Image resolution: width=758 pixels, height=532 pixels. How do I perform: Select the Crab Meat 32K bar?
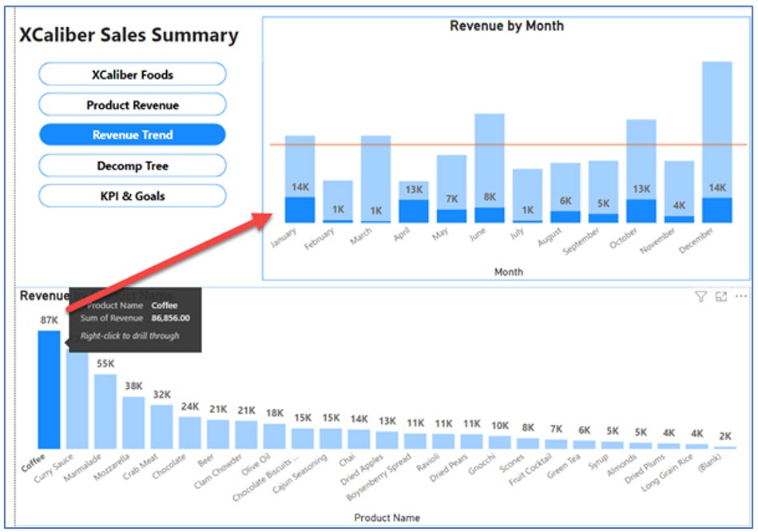[161, 427]
